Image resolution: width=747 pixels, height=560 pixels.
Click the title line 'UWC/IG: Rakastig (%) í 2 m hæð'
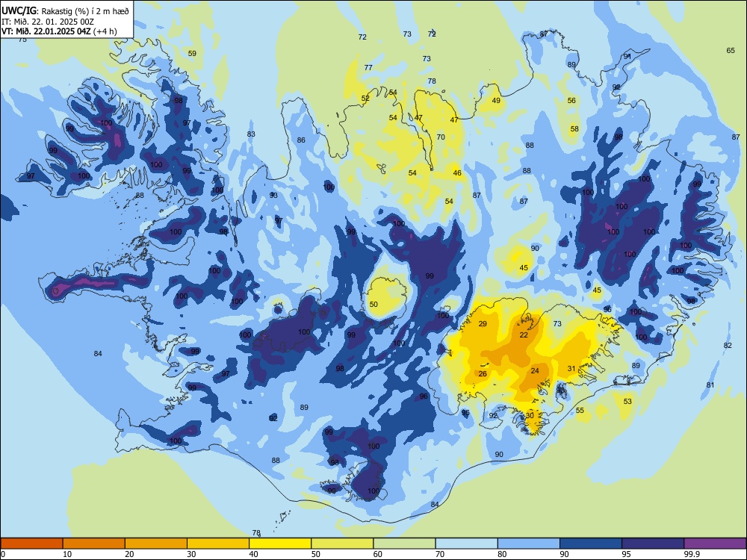pyautogui.click(x=65, y=10)
